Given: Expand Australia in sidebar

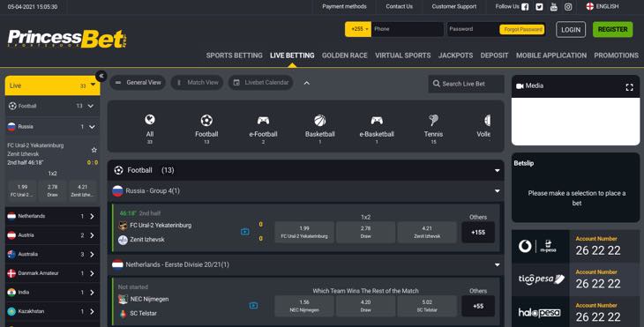Looking at the screenshot, I should (x=92, y=255).
